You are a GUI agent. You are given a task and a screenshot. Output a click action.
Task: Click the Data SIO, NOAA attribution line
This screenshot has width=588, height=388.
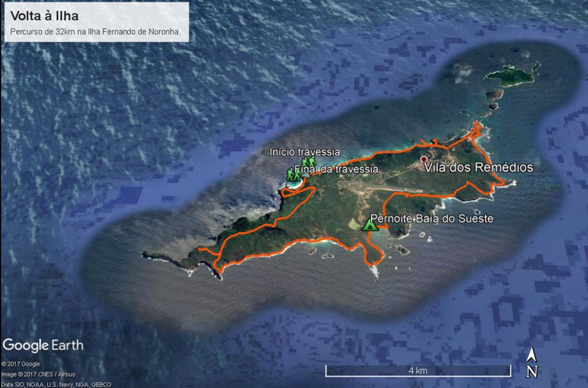coord(56,384)
